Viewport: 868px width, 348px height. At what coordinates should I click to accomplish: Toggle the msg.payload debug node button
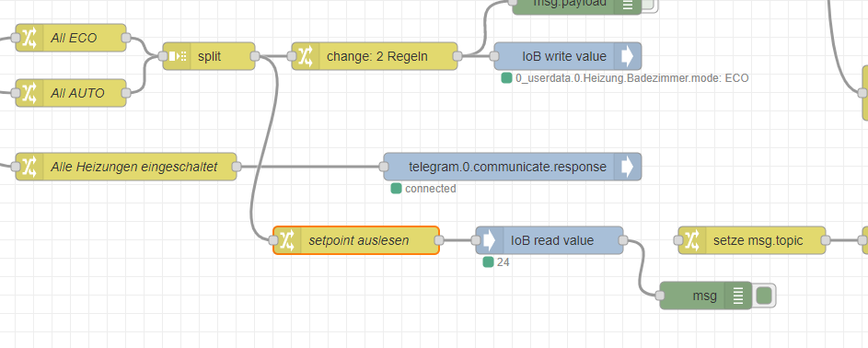click(649, 5)
